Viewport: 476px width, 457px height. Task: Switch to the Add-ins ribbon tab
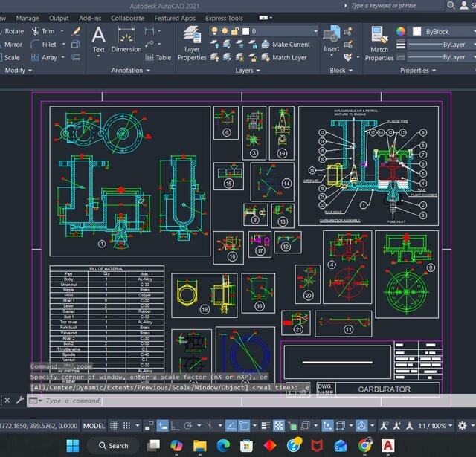coord(90,18)
